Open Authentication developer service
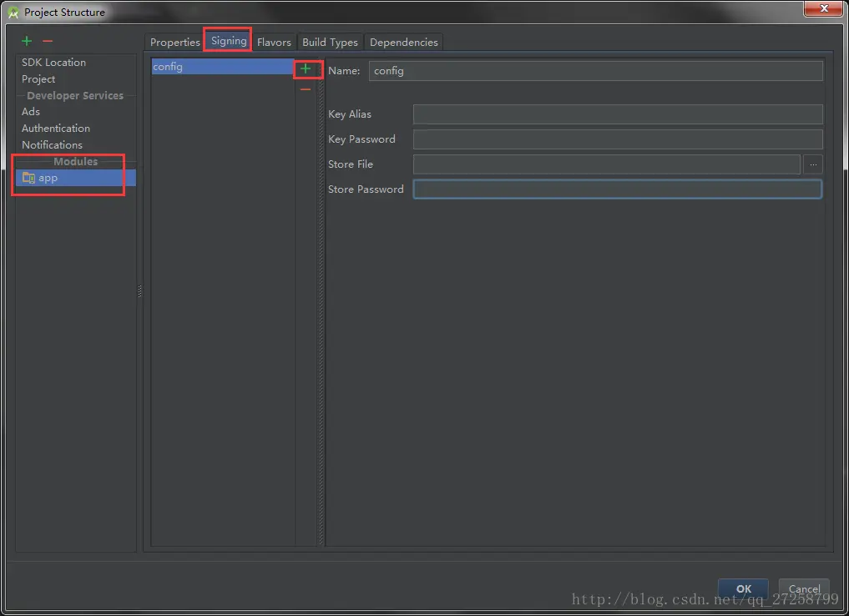Image resolution: width=849 pixels, height=616 pixels. pyautogui.click(x=56, y=129)
